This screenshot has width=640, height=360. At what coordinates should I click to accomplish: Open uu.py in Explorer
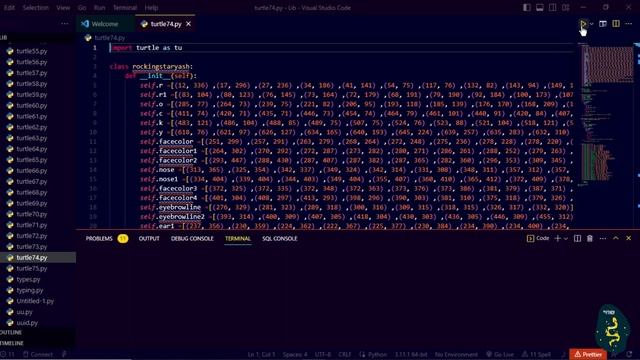(24, 312)
